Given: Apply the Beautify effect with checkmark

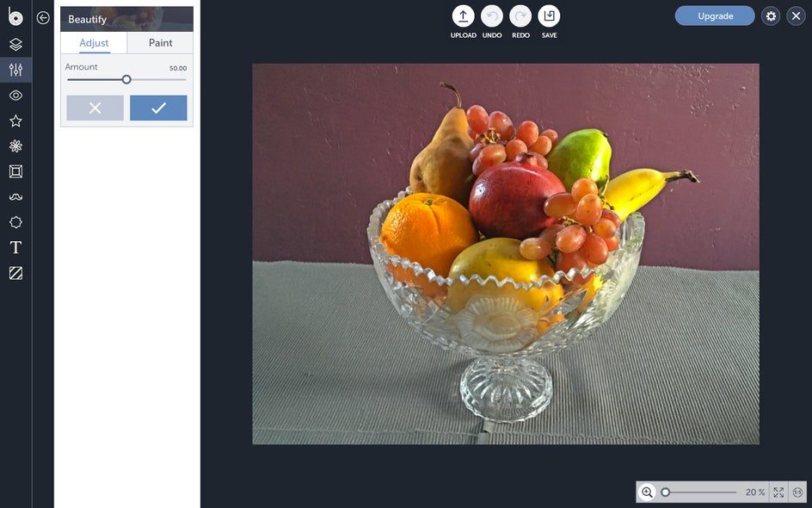Looking at the screenshot, I should 158,108.
